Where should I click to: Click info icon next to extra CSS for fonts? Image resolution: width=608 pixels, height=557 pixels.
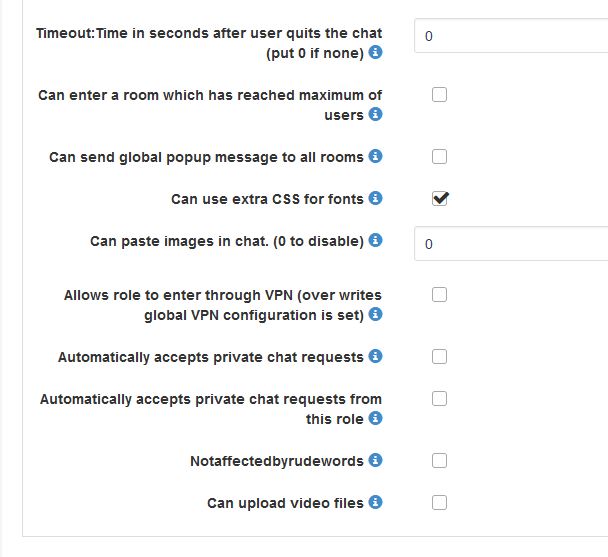375,199
